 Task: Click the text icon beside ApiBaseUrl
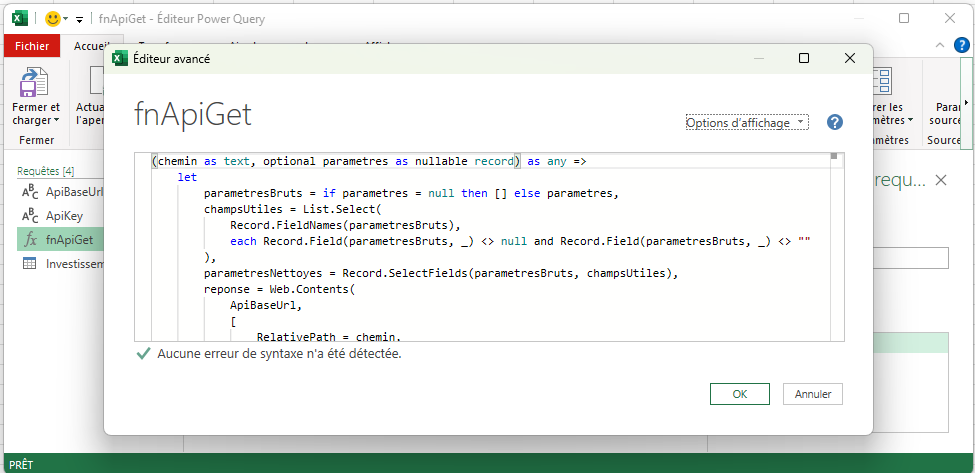[29, 193]
